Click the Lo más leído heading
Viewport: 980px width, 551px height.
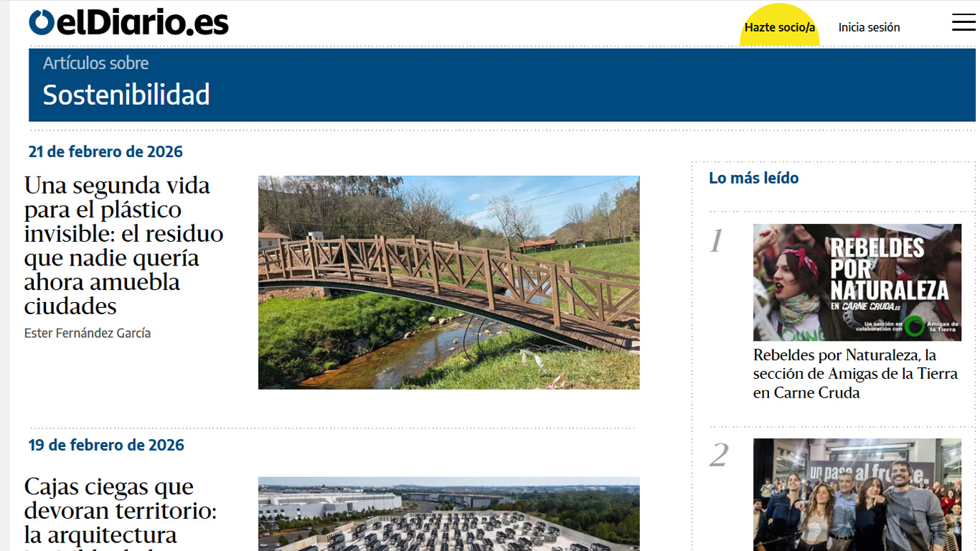coord(753,178)
